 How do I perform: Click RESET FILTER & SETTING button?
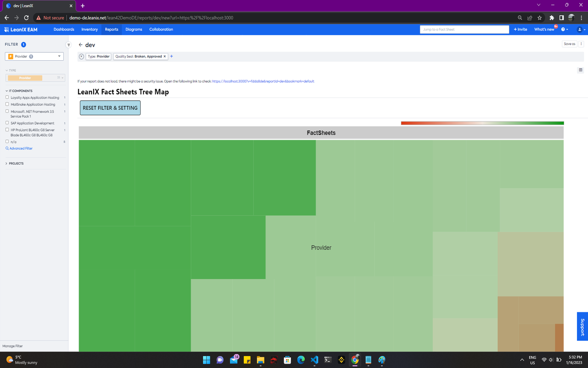(110, 108)
